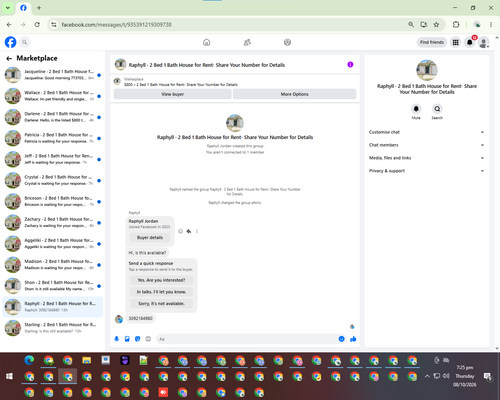Record a voice clip with microphone icon
Image resolution: width=500 pixels, height=400 pixels.
coord(116,339)
